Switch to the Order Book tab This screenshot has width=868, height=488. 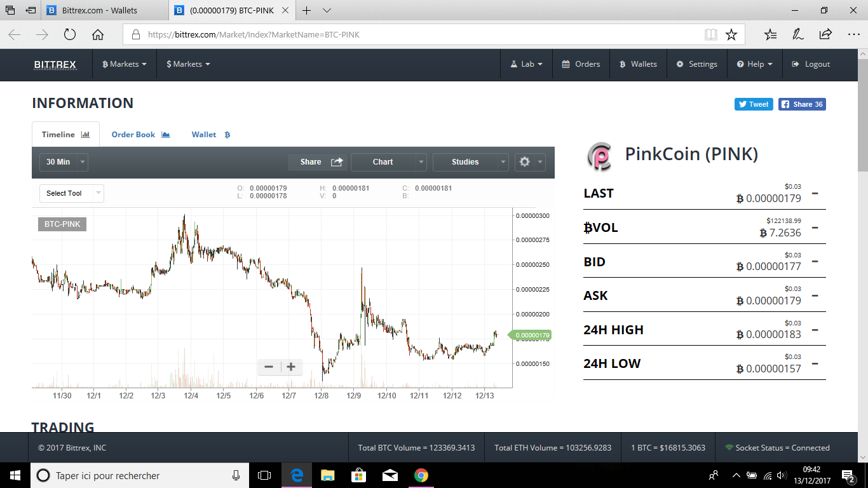[140, 135]
